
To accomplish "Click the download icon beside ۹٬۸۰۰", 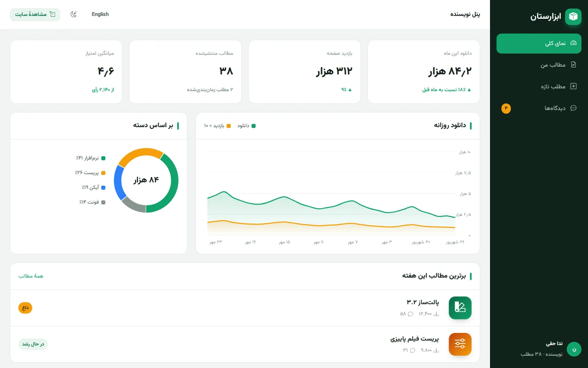I will pyautogui.click(x=436, y=350).
